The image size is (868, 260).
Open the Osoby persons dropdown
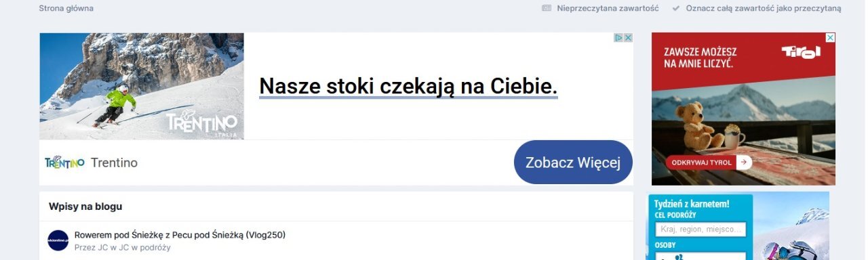click(701, 256)
